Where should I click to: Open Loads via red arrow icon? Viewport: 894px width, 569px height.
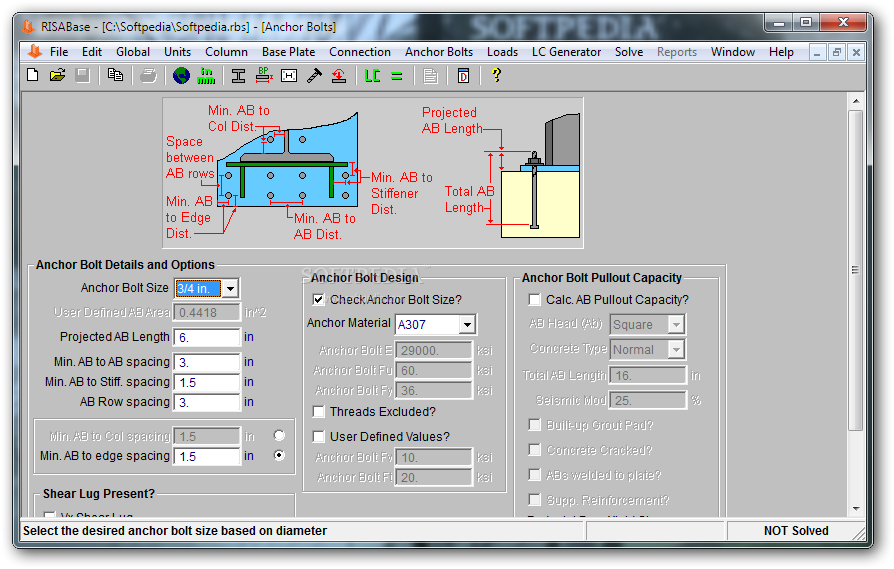[x=339, y=75]
